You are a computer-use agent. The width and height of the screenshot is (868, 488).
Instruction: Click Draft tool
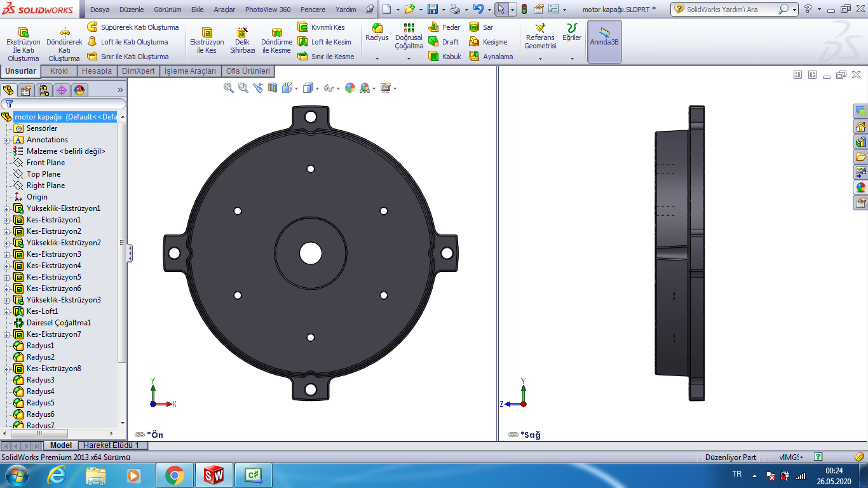[x=444, y=42]
